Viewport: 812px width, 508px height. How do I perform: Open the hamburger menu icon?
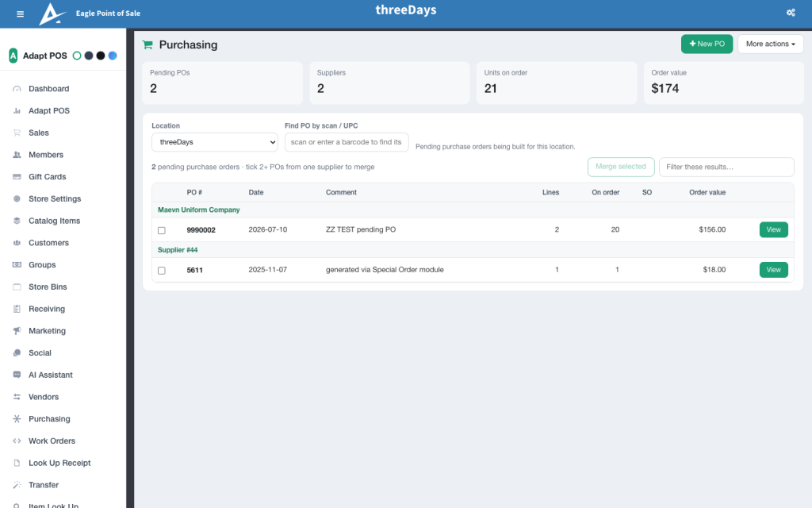tap(20, 14)
